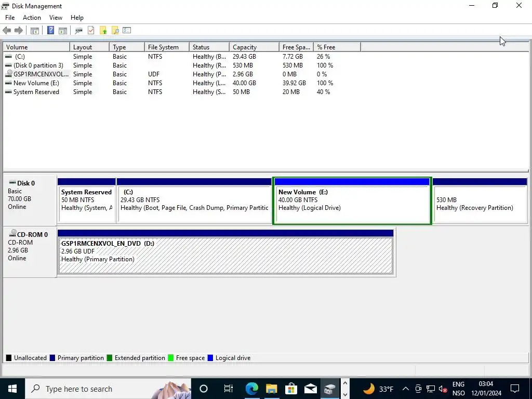The image size is (532, 399).
Task: Open Microsoft Store from the taskbar
Action: point(291,389)
